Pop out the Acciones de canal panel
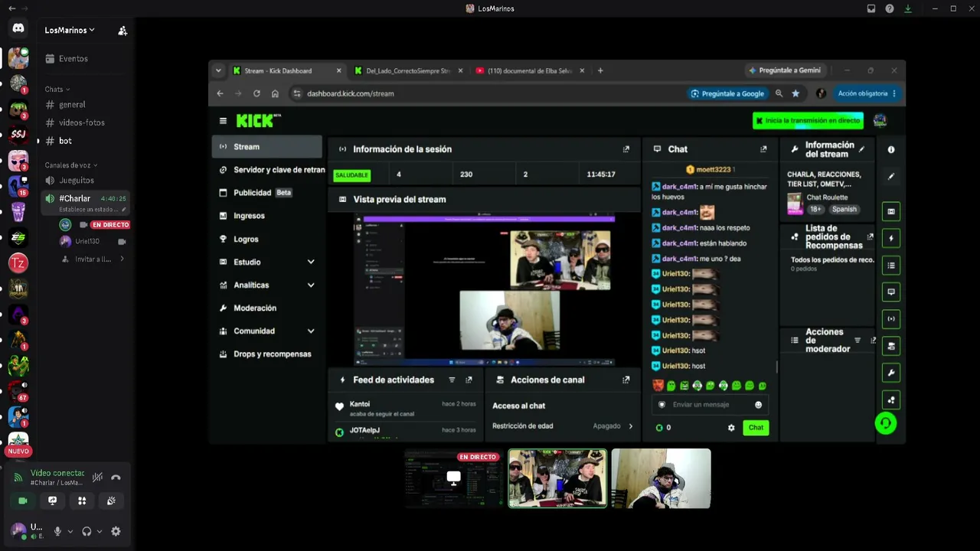Screen dimensions: 980x551 626,380
